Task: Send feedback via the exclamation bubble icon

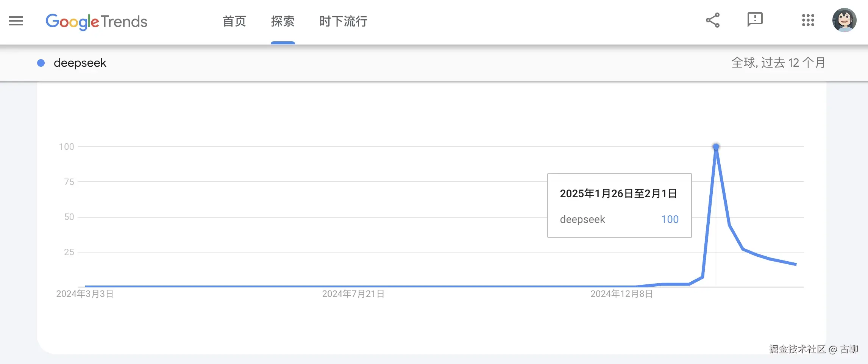Action: click(x=755, y=20)
